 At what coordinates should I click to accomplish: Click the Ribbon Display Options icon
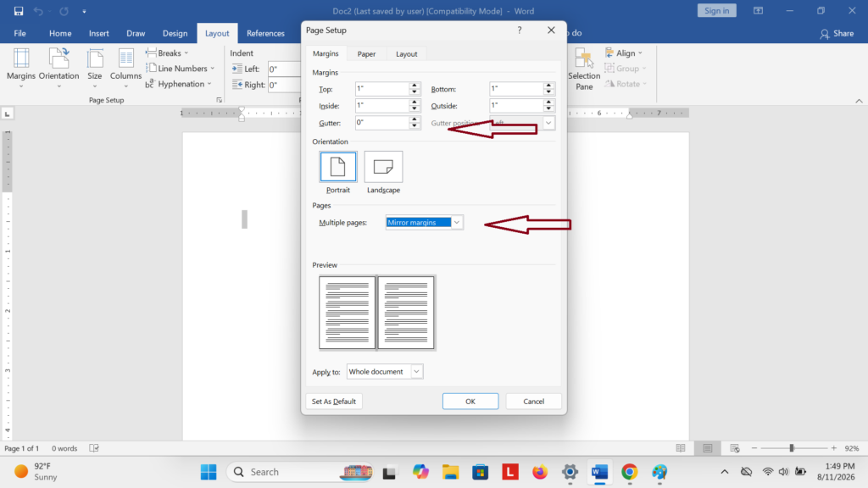759,11
